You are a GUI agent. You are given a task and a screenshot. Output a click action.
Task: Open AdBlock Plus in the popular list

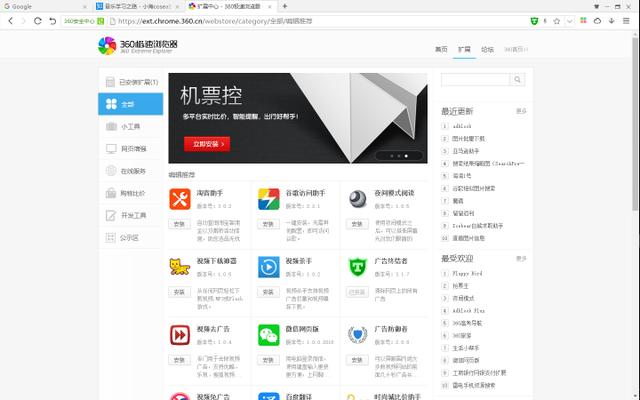coord(469,311)
